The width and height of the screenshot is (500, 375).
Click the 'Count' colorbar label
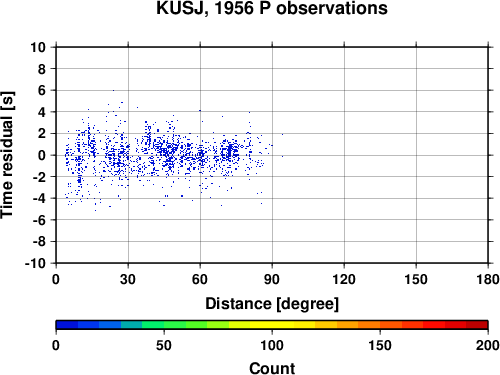pos(272,368)
